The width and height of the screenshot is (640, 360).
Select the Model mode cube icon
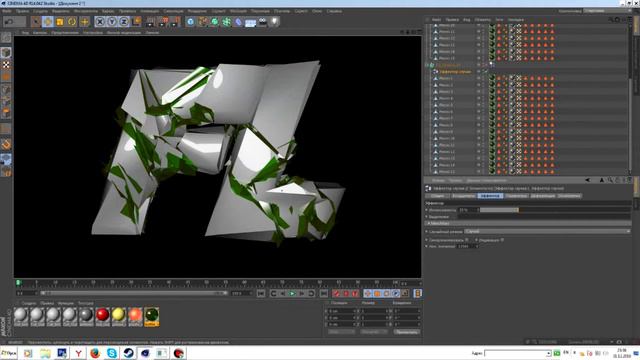(x=6, y=52)
